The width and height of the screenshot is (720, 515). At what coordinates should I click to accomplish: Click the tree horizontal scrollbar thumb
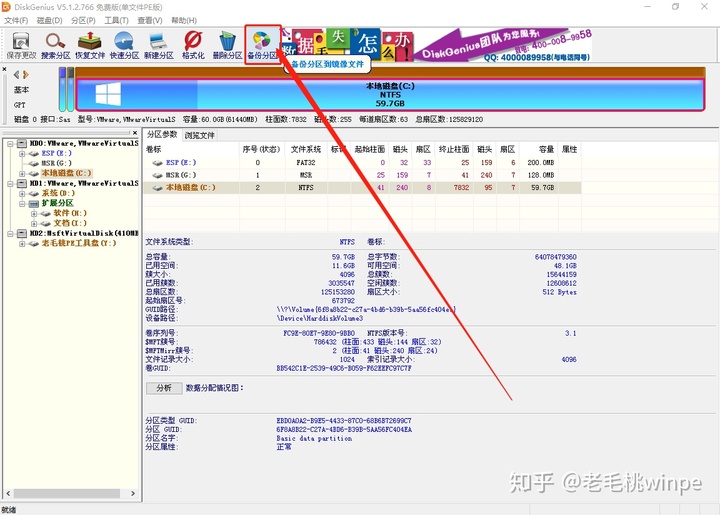[67, 493]
